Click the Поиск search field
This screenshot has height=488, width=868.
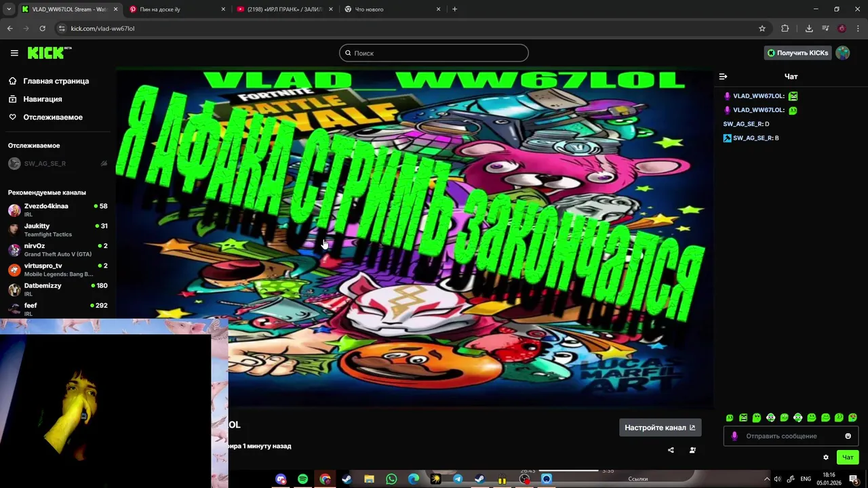coord(434,53)
